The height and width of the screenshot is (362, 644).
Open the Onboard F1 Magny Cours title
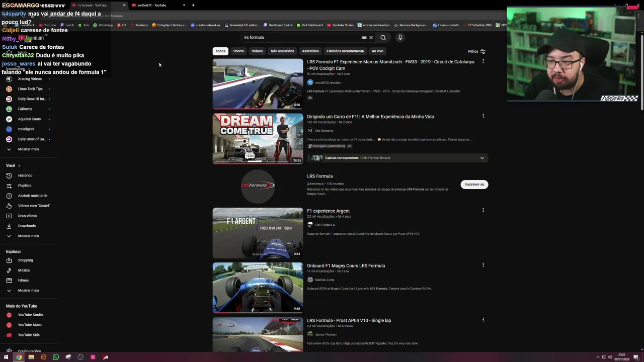click(346, 265)
